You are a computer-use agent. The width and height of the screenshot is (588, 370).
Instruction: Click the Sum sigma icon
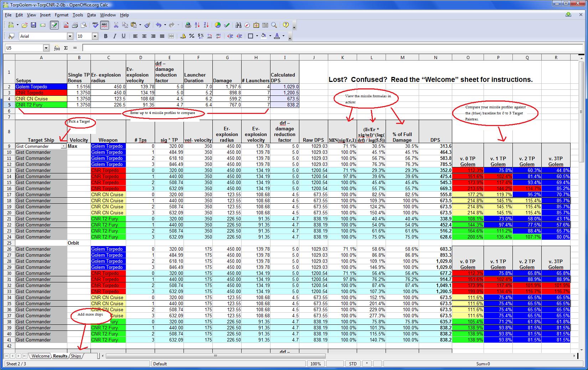[66, 48]
